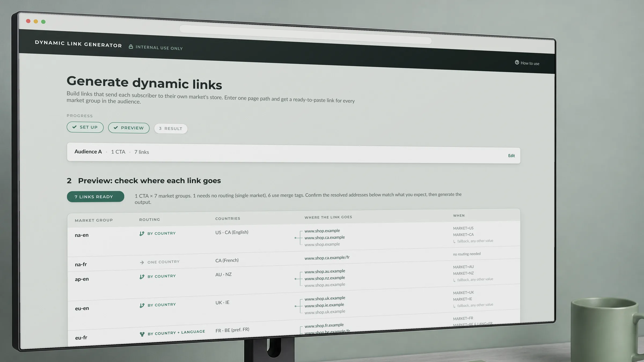Click the branch icon in the ap-en row

tap(142, 277)
